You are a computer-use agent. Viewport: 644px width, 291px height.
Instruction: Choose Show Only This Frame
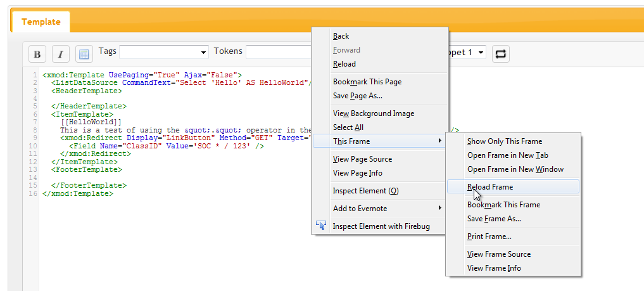(513, 141)
